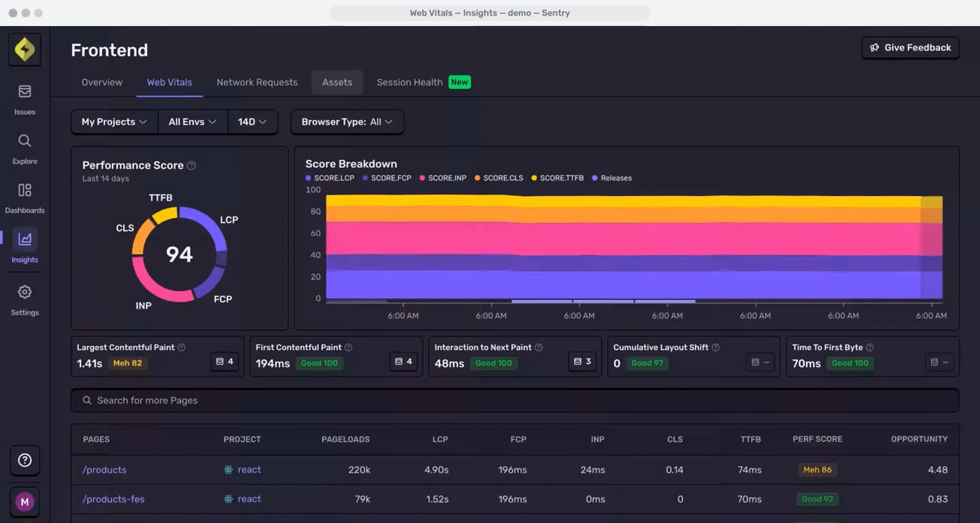Toggle the Releases legend series
This screenshot has width=980, height=523.
click(x=612, y=178)
